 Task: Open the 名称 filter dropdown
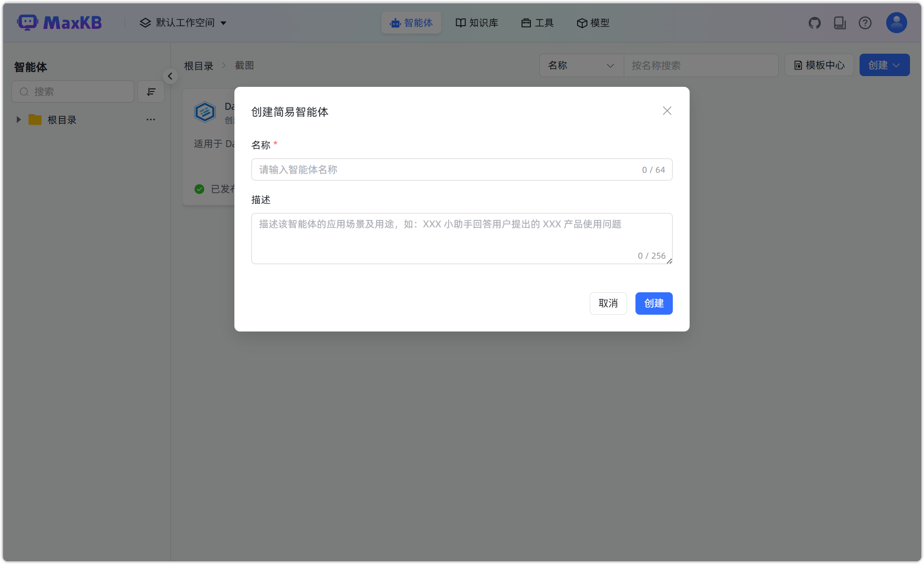[581, 65]
